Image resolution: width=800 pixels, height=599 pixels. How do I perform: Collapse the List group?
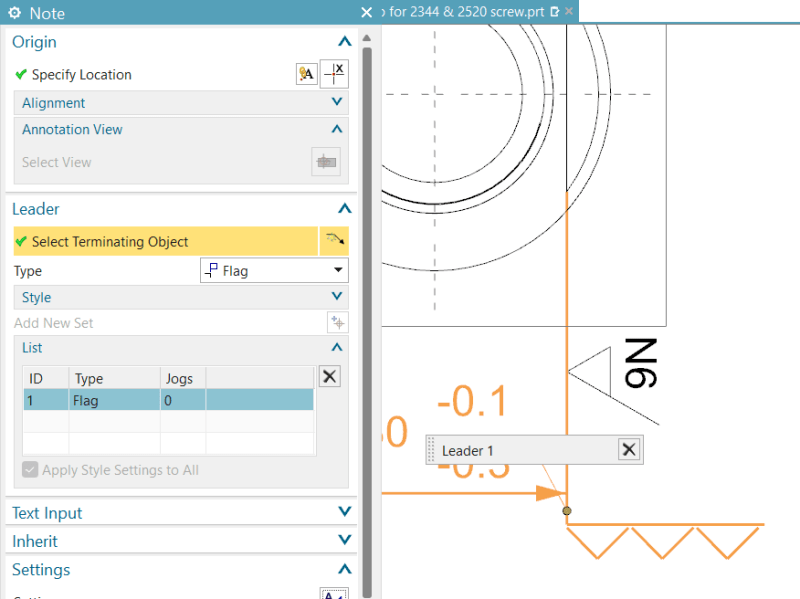point(337,347)
